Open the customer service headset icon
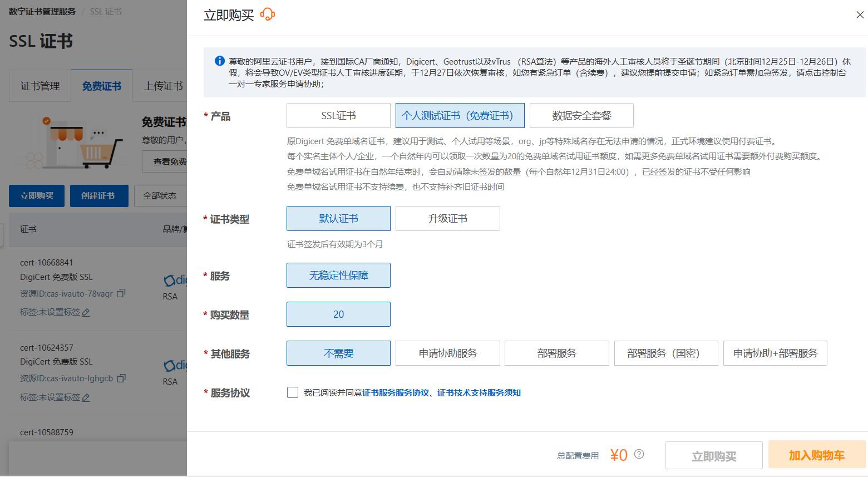 click(268, 14)
